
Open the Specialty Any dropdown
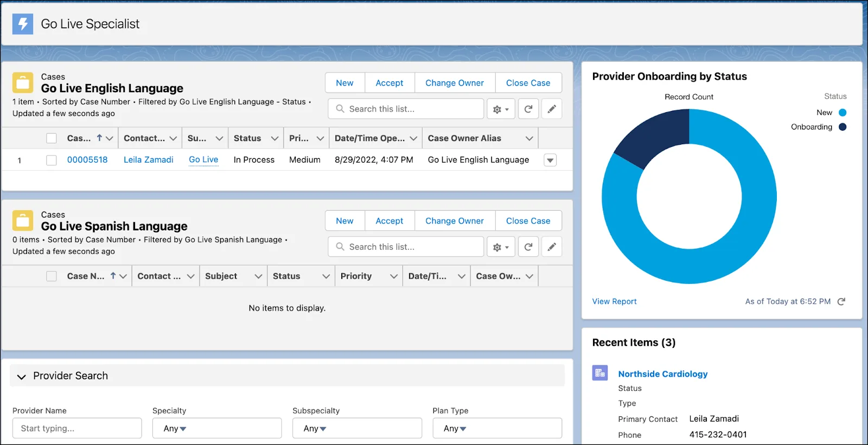coord(217,428)
